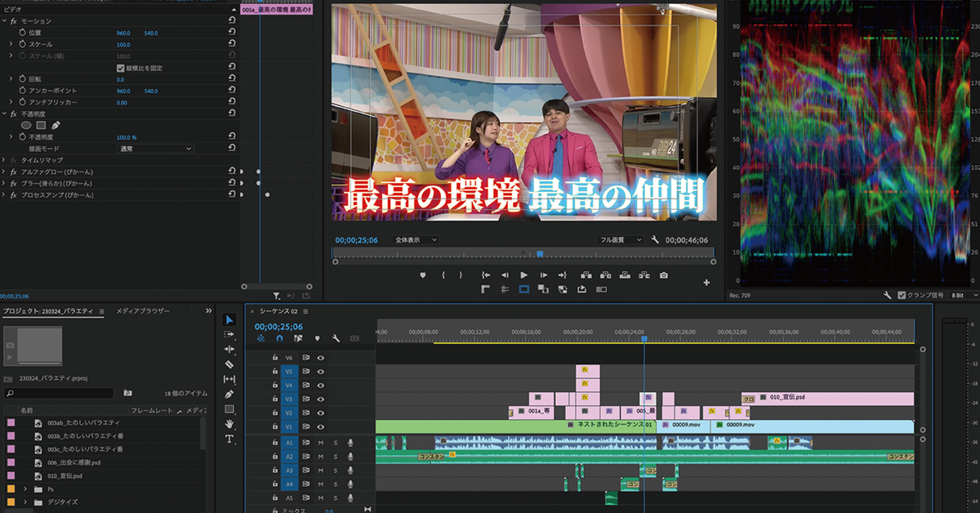
Task: Pick the Hand tool
Action: tap(229, 424)
